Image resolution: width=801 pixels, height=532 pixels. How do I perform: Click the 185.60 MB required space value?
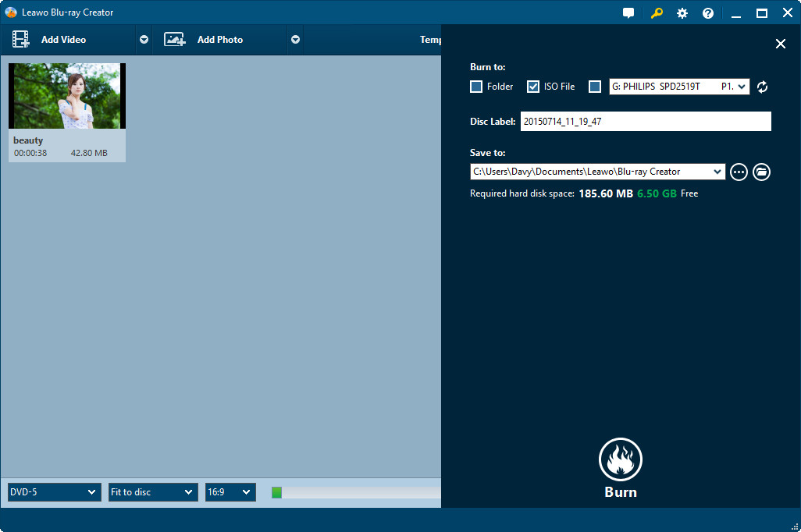(x=606, y=193)
